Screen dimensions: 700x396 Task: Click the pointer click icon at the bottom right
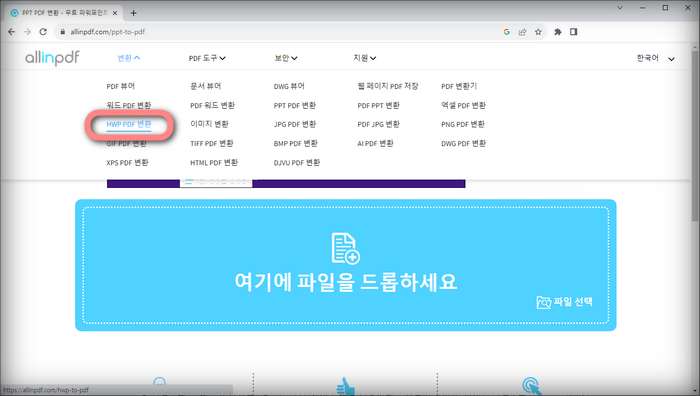531,386
